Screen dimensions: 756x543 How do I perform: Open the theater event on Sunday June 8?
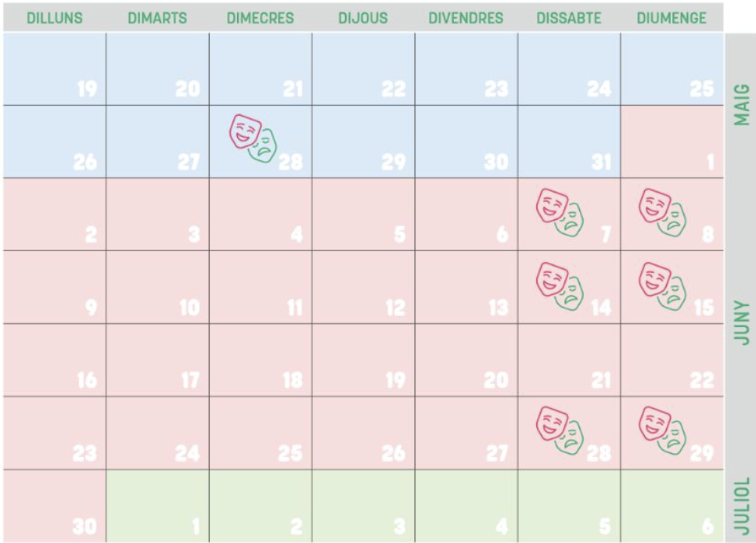(x=663, y=213)
